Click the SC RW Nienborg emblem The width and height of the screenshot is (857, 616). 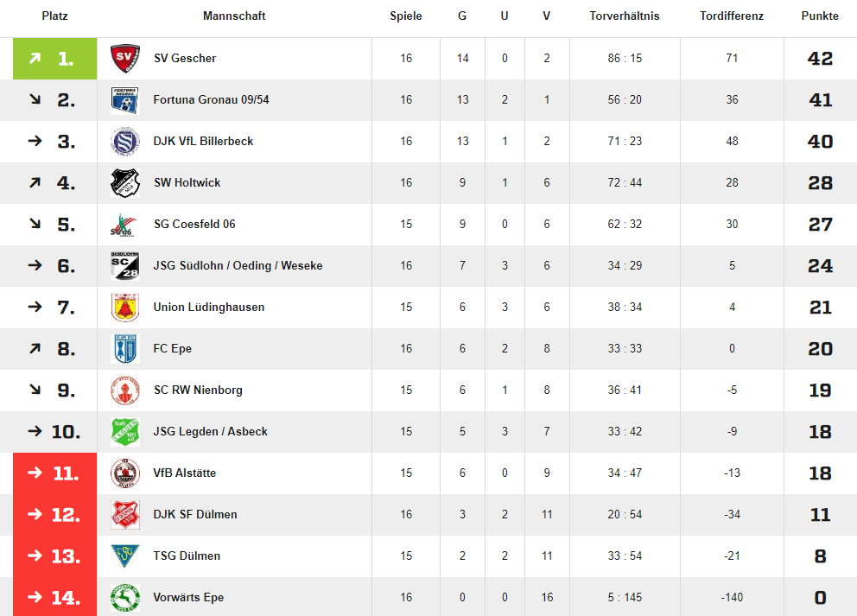coord(124,391)
